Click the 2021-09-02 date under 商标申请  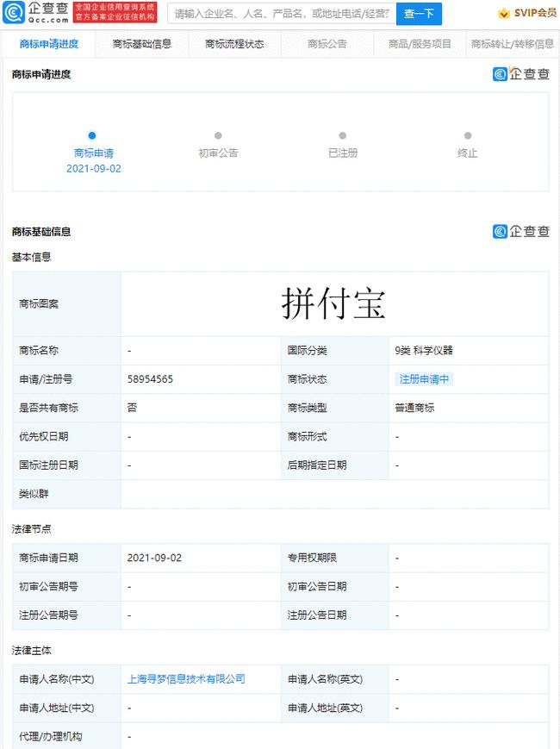point(94,169)
